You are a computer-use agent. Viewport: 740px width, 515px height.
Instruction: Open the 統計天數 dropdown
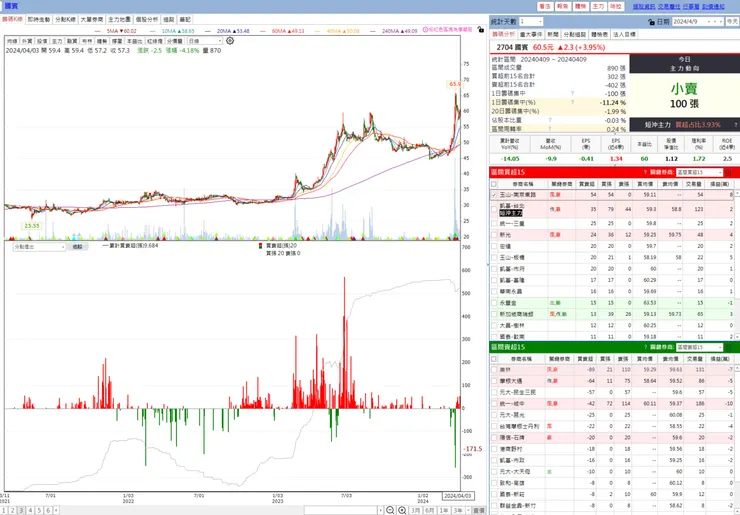point(530,22)
